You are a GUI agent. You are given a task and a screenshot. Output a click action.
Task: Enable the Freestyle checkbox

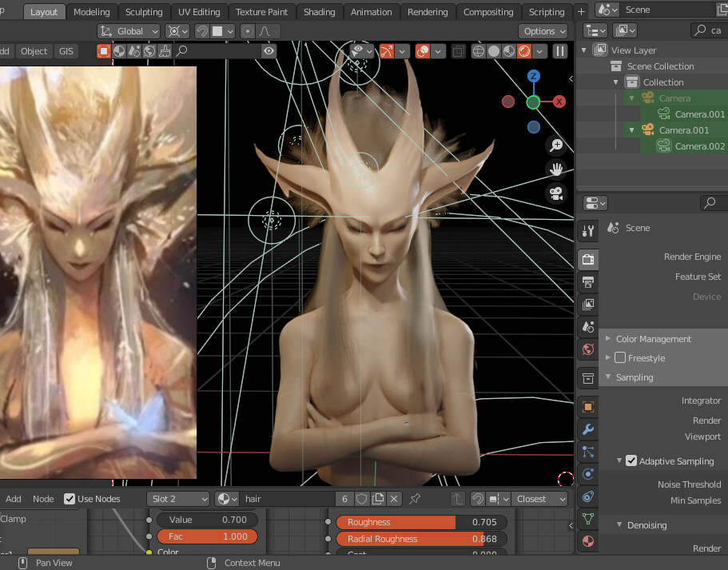coord(620,357)
